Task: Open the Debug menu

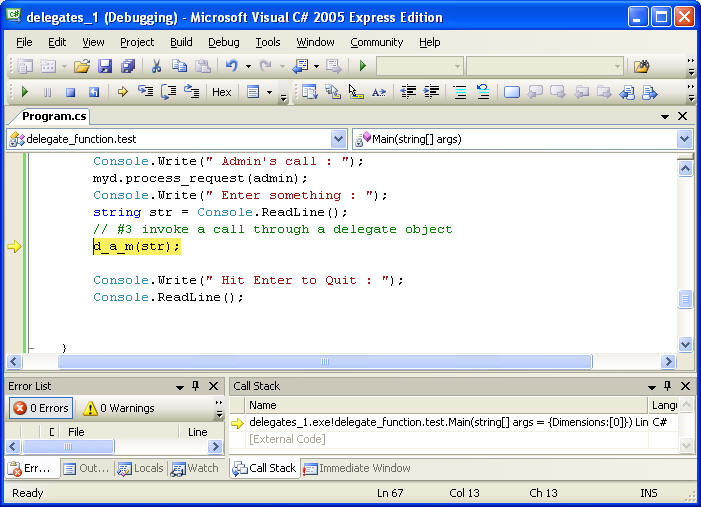Action: [x=223, y=42]
